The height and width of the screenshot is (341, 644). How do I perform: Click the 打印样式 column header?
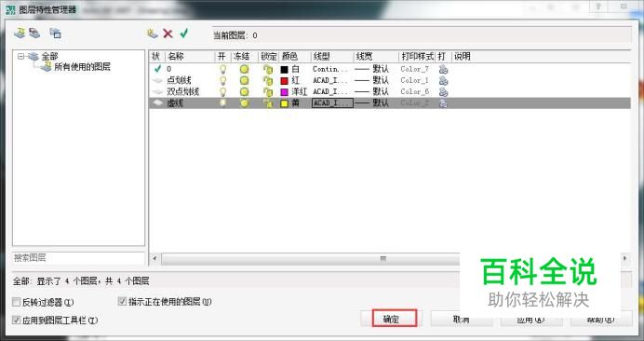(417, 56)
